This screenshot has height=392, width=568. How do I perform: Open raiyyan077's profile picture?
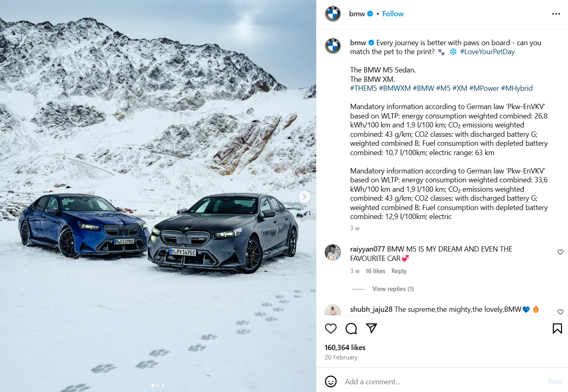point(333,252)
